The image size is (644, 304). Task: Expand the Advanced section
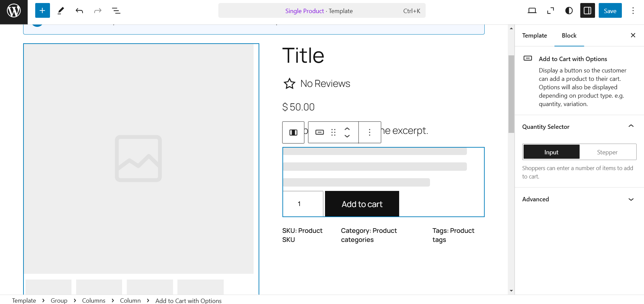[631, 199]
